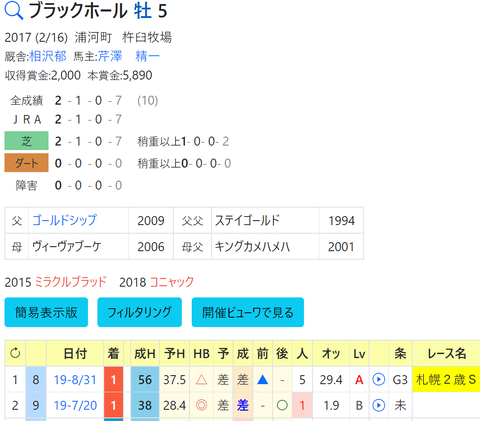This screenshot has width=480, height=421.
Task: Click the HB column header
Action: point(201,353)
